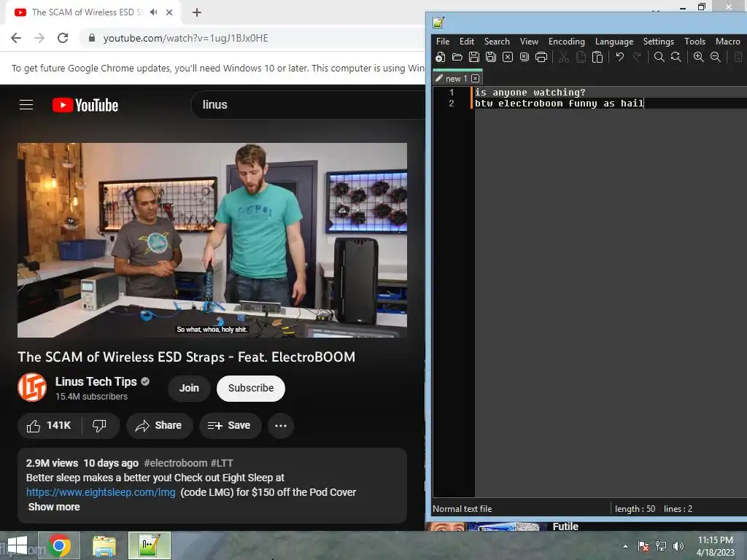Click the video player
The image size is (747, 560).
pos(212,241)
